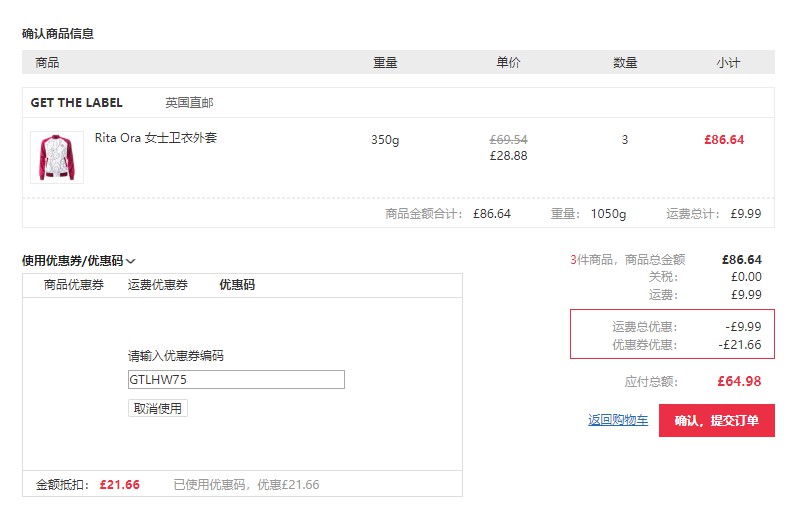Viewport: 789px width, 513px height.
Task: Open the 返回购物车 link
Action: [x=618, y=420]
